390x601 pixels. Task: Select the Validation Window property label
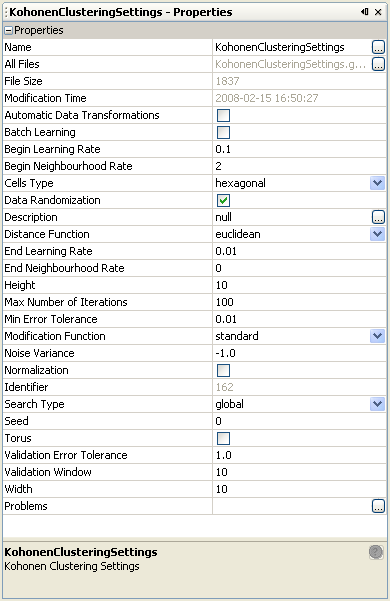(48, 472)
